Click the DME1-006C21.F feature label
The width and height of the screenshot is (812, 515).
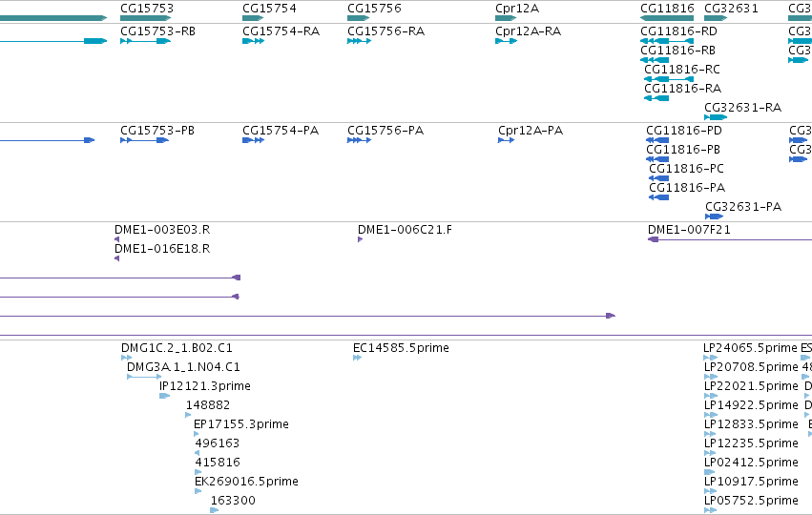(x=405, y=230)
